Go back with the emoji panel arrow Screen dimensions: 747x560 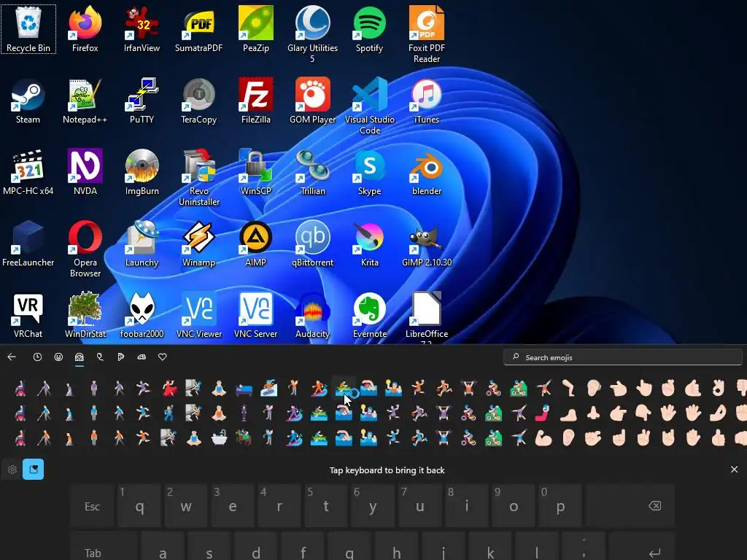tap(12, 357)
